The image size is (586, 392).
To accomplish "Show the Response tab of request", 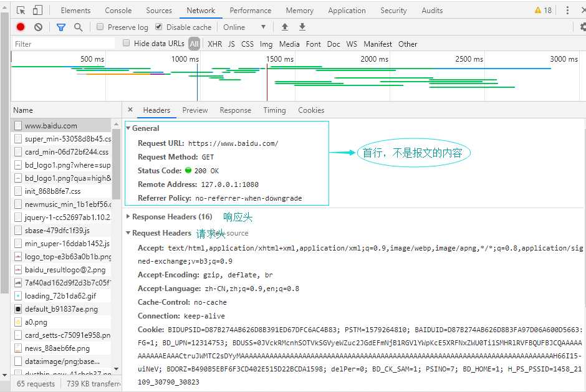I will (236, 110).
